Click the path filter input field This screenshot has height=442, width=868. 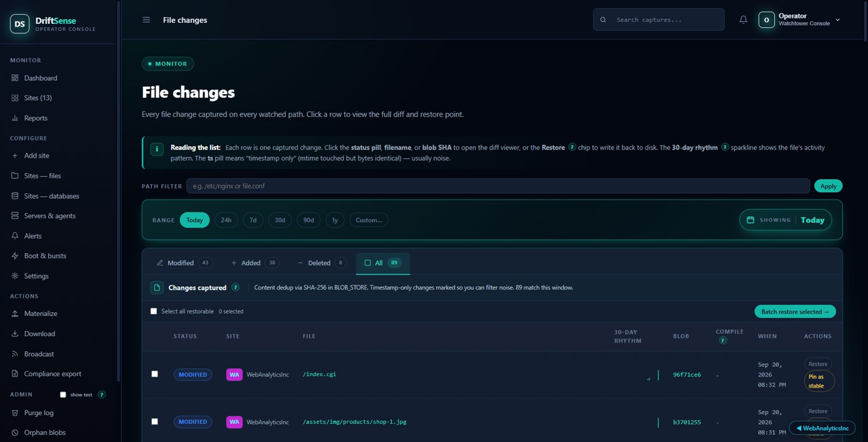coord(498,186)
